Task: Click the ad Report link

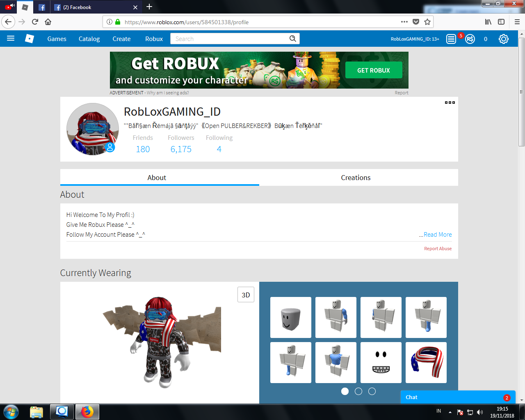Action: 402,93
